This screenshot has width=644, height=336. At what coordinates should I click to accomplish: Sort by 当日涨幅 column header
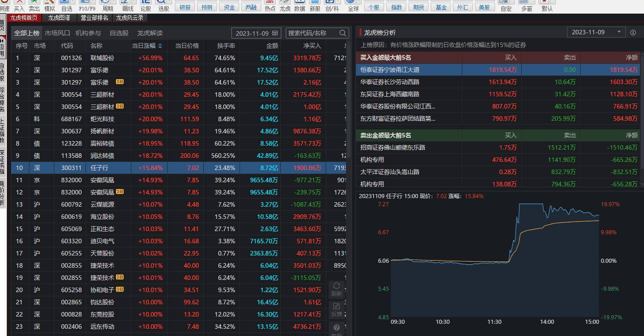147,46
